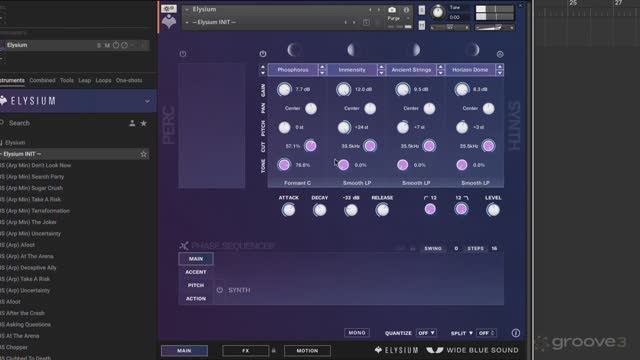Screen dimensions: 640x360
Task: Toggle the PERC section power button
Action: [183, 54]
